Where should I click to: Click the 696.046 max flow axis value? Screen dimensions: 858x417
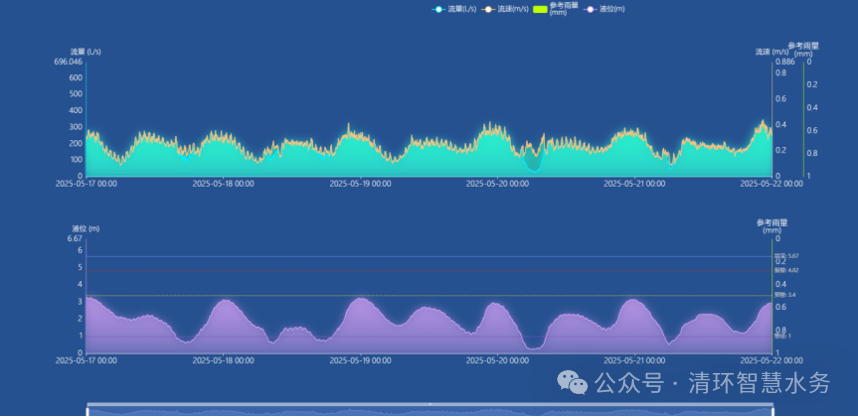(x=69, y=62)
